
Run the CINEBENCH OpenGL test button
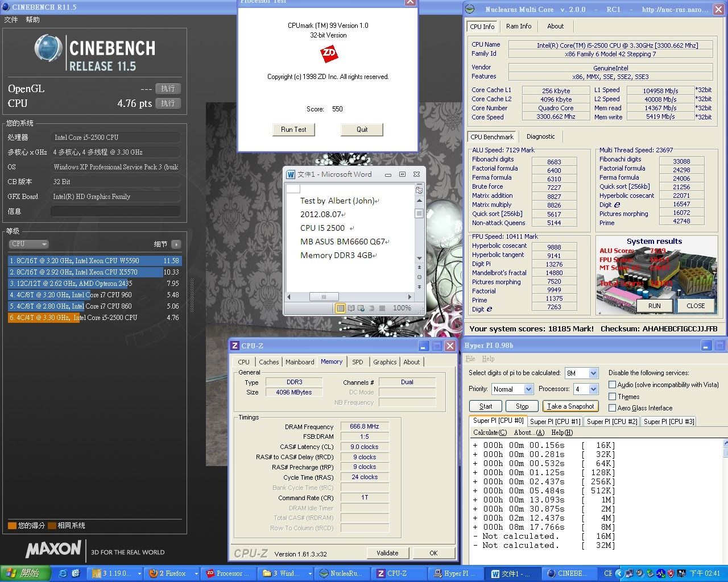tap(168, 89)
